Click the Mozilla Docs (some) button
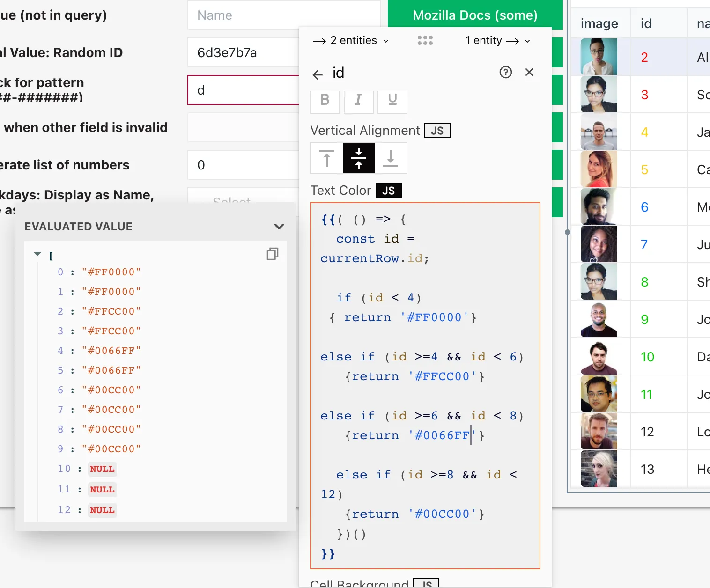This screenshot has width=710, height=588. coord(475,15)
